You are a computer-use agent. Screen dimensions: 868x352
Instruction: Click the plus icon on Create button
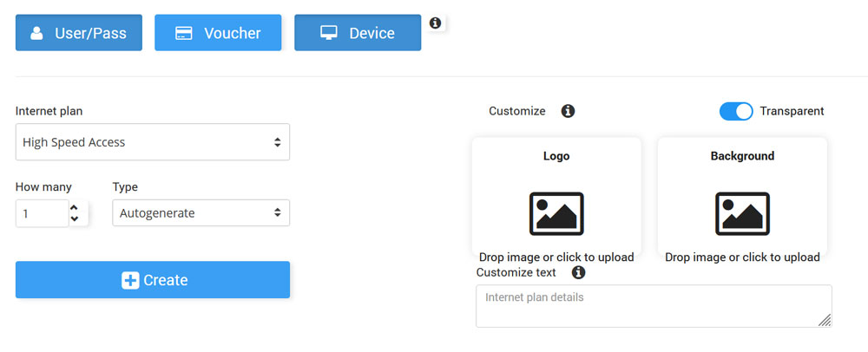click(130, 280)
